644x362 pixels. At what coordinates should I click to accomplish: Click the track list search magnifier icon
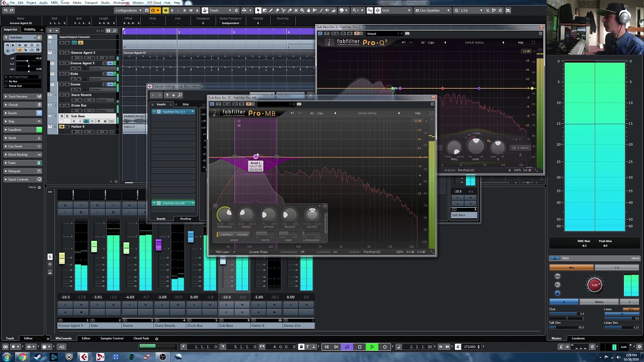click(115, 30)
